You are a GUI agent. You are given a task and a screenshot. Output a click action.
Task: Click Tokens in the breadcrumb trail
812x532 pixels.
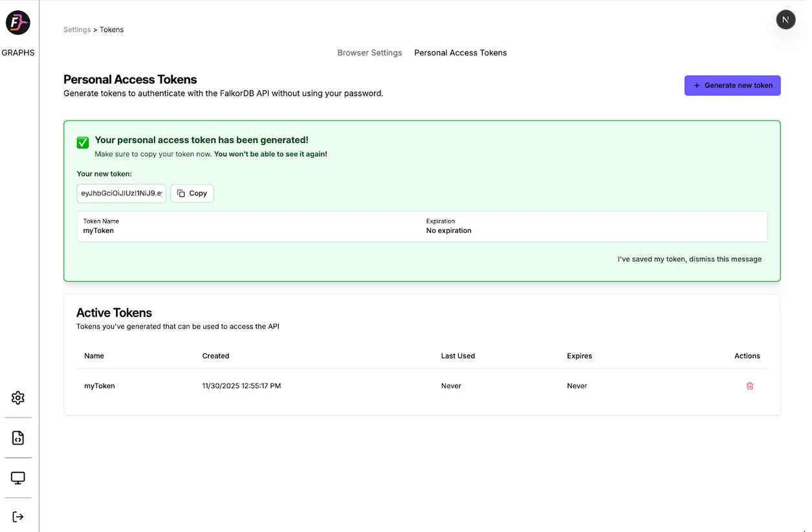pos(111,29)
